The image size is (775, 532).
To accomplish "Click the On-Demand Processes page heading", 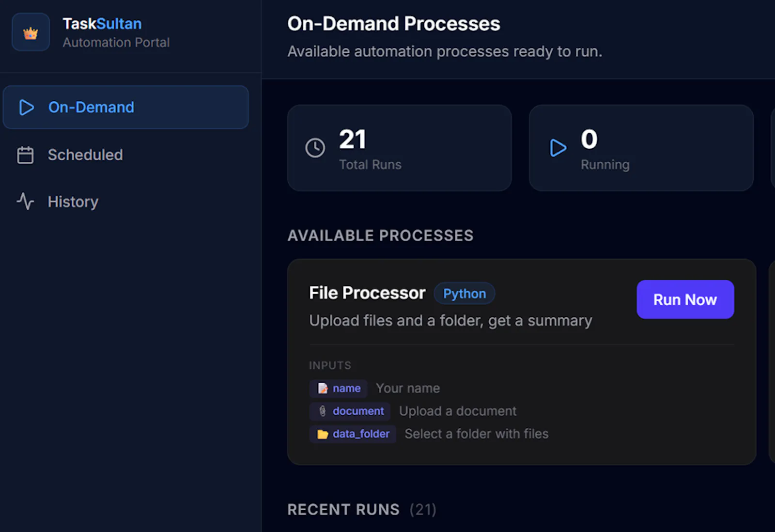I will [393, 24].
